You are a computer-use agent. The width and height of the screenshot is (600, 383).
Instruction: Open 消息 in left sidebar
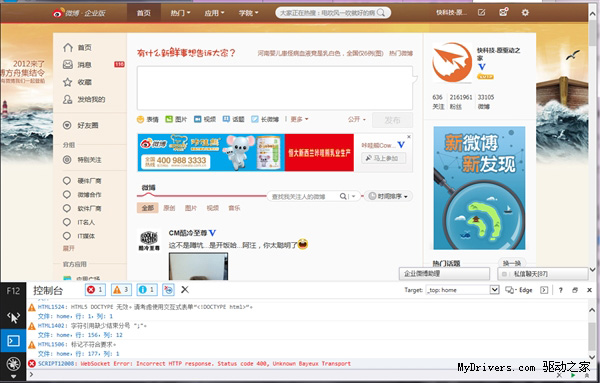pyautogui.click(x=78, y=65)
